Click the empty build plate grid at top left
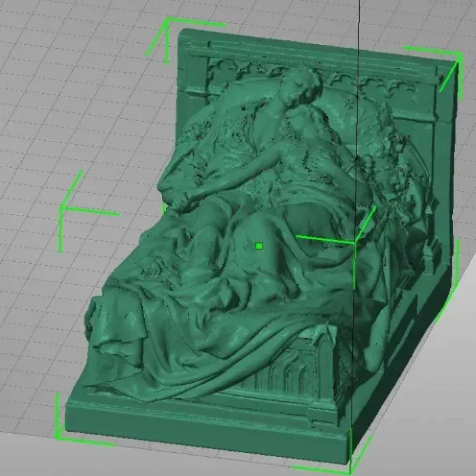This screenshot has height=476, width=476. [68, 68]
